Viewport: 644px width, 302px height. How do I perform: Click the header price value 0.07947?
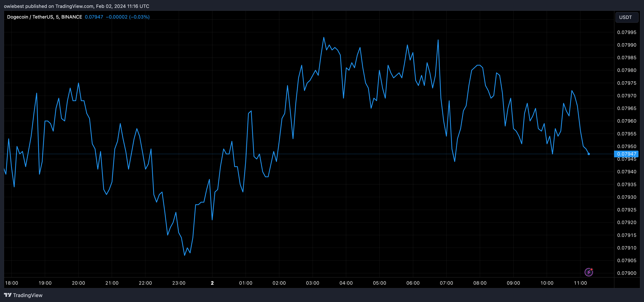(94, 17)
